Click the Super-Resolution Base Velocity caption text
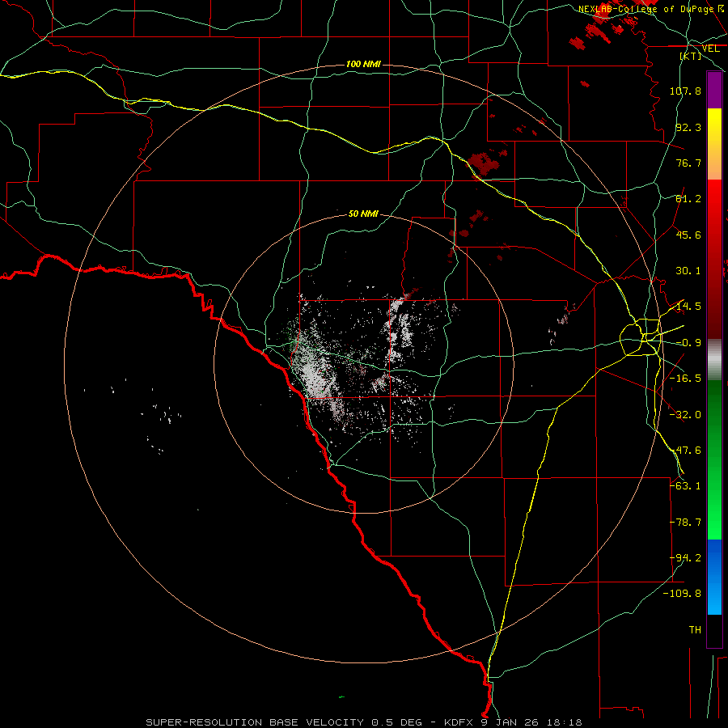The height and width of the screenshot is (728, 728). pyautogui.click(x=363, y=722)
